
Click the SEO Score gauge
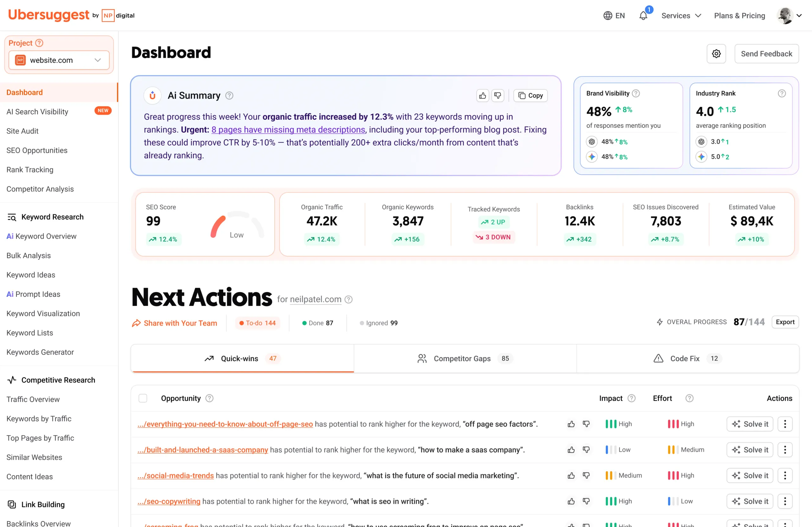[x=237, y=225]
